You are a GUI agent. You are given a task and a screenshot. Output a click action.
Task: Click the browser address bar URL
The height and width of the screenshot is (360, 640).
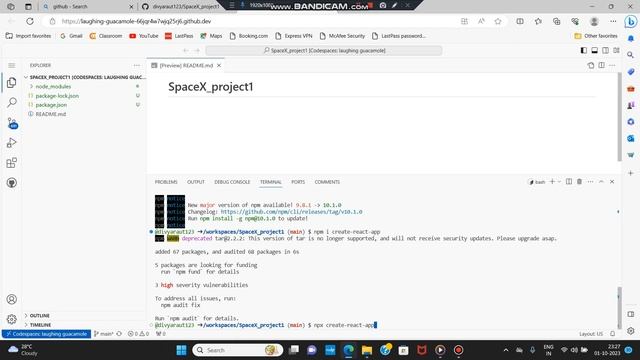(137, 21)
